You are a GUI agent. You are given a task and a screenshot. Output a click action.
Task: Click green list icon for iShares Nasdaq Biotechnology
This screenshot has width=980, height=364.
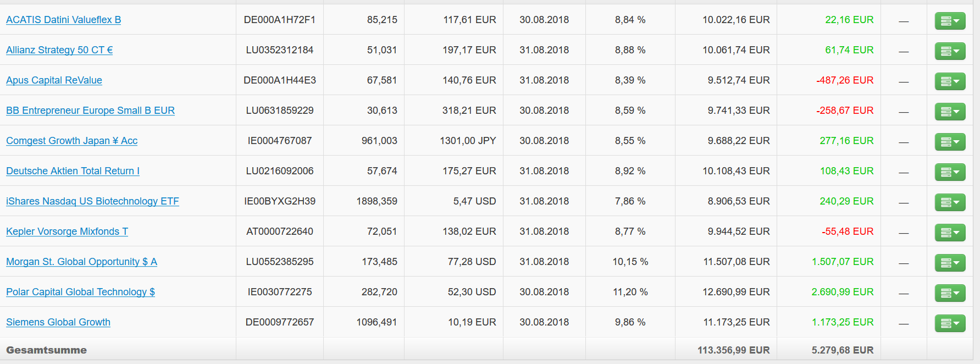pyautogui.click(x=950, y=202)
